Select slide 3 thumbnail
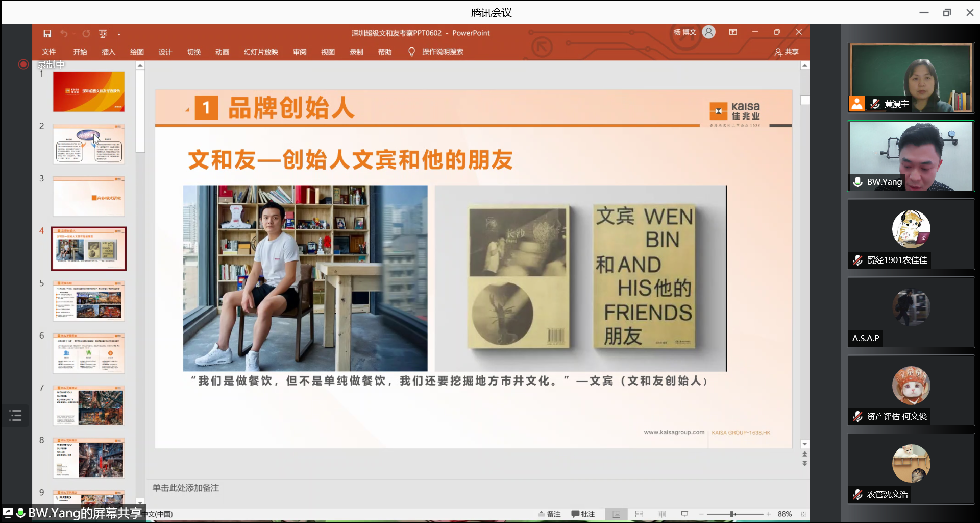The height and width of the screenshot is (523, 980). pos(89,197)
